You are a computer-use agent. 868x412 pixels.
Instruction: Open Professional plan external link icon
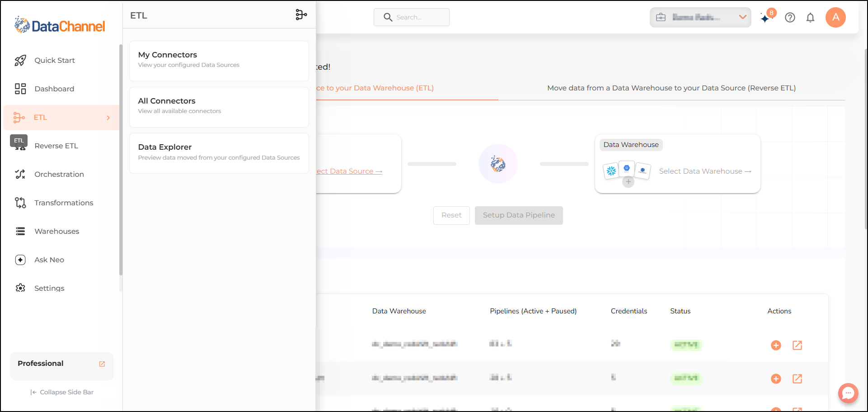[102, 364]
